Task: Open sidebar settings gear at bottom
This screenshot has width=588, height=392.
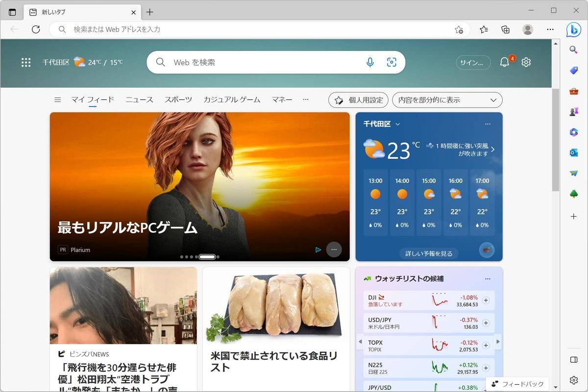Action: pos(574,380)
